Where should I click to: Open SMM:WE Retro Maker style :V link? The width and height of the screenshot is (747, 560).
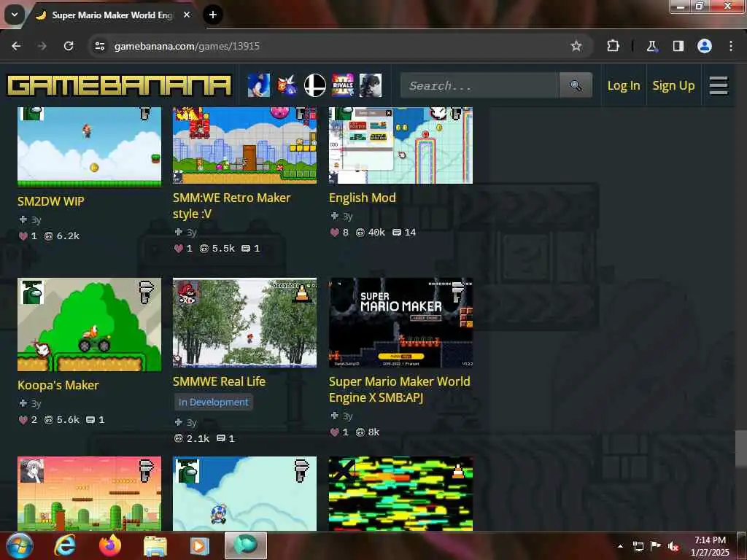pyautogui.click(x=231, y=206)
